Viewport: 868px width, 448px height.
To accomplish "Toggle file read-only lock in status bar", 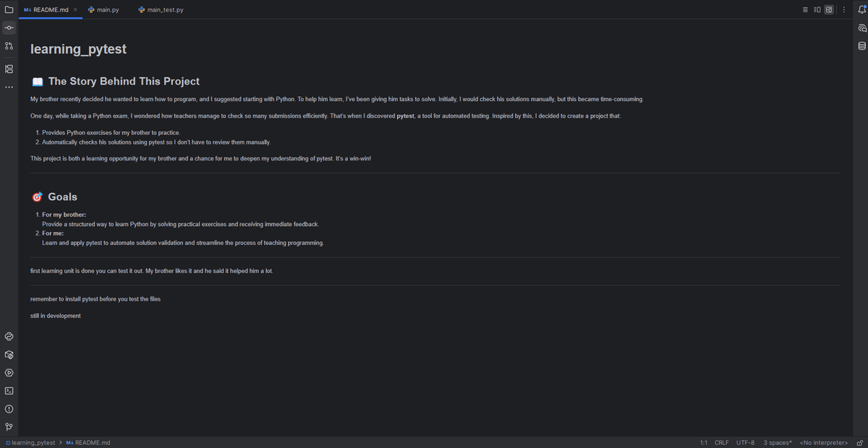I will [860, 442].
